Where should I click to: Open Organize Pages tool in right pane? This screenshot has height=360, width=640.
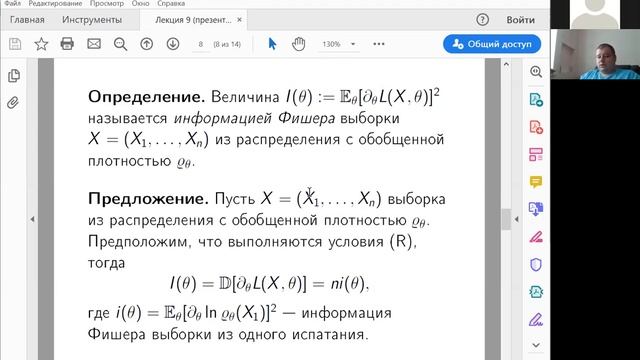(x=536, y=155)
